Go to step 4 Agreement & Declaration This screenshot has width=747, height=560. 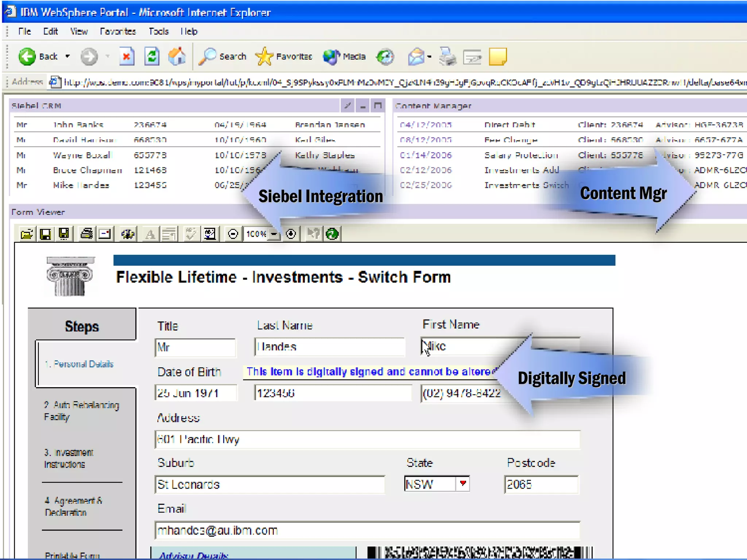[x=73, y=506]
